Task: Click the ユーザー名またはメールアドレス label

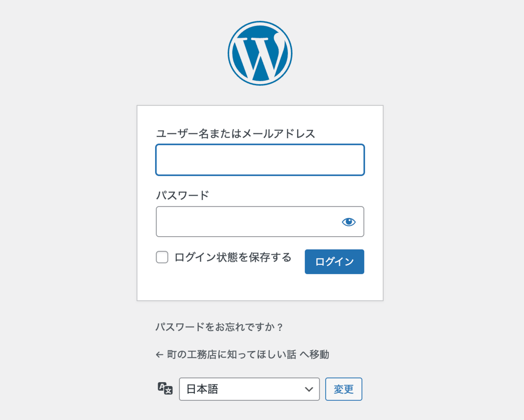Action: point(236,133)
